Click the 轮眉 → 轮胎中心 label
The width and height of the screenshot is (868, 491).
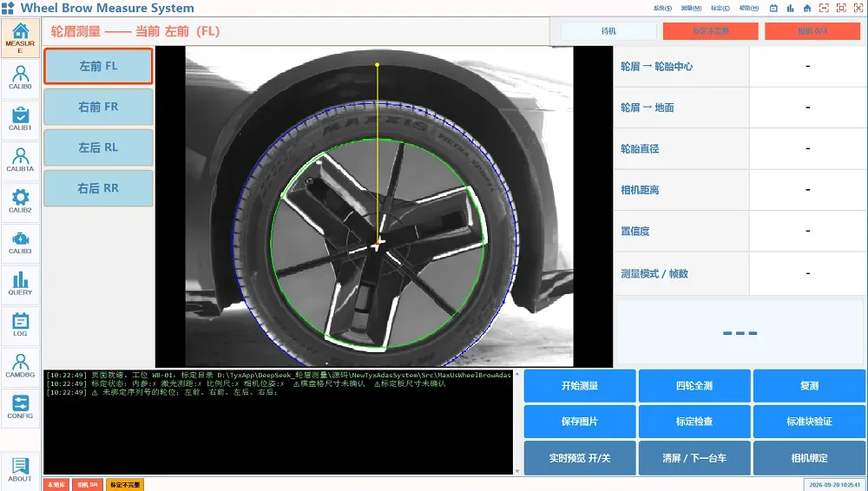[x=656, y=67]
